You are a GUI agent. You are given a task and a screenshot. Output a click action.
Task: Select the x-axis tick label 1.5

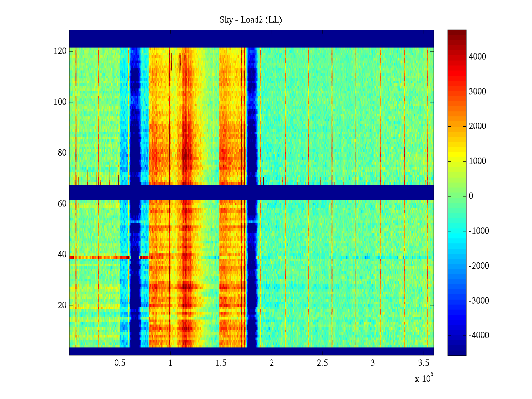[221, 363]
